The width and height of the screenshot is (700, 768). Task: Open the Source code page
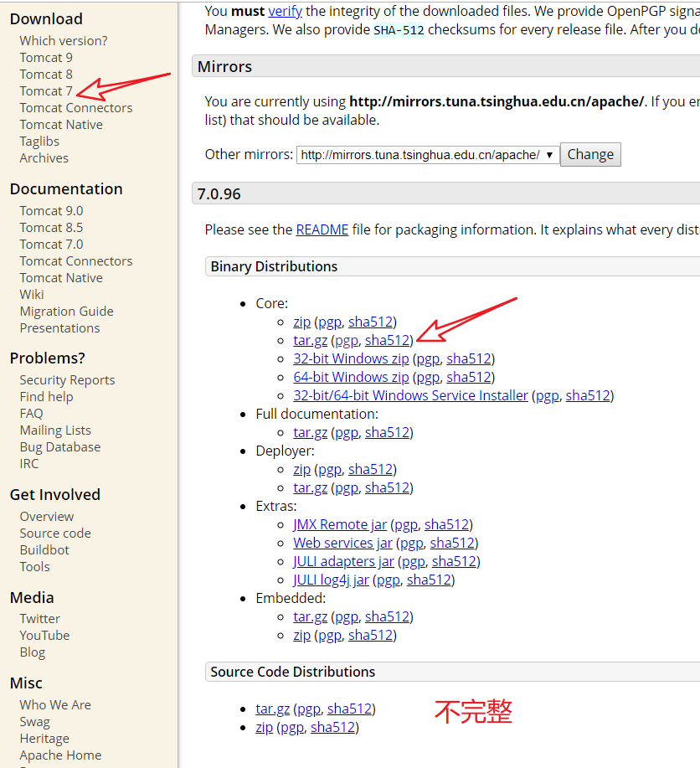55,533
